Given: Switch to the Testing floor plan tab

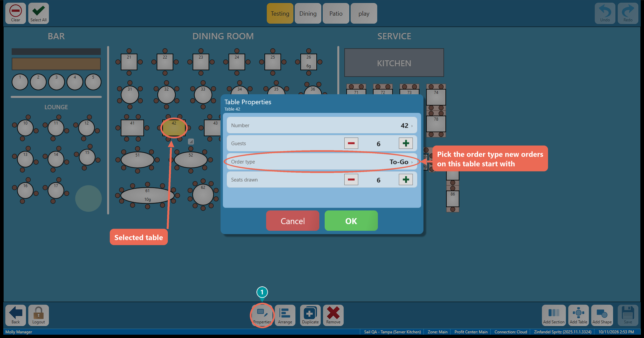Looking at the screenshot, I should [x=280, y=13].
